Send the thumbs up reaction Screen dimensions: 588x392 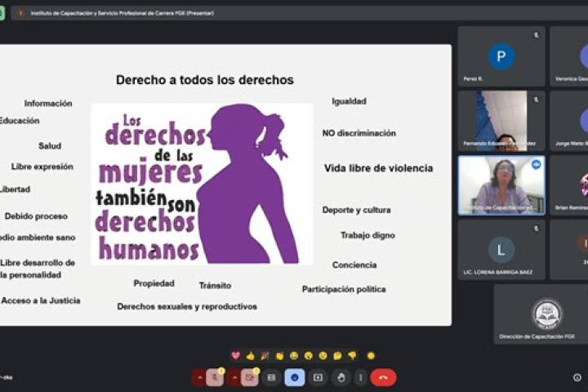click(251, 356)
